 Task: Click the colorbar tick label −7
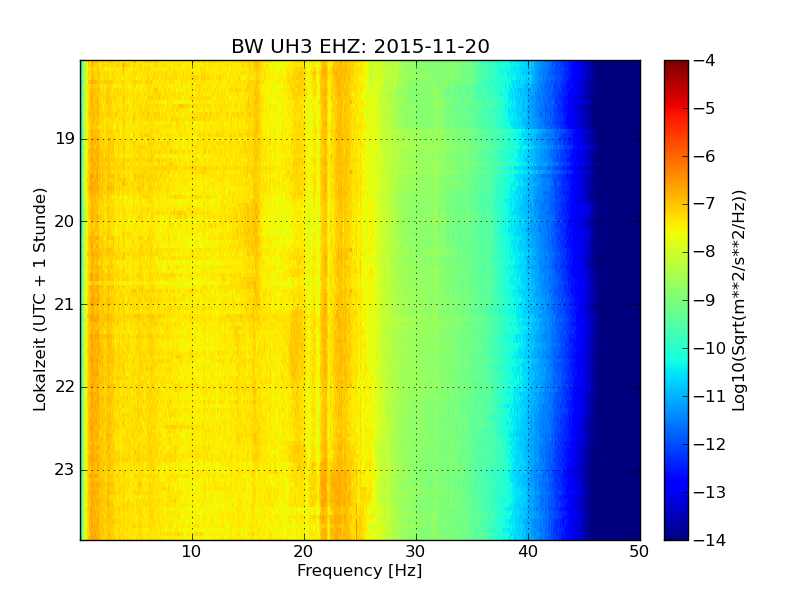pos(705,204)
